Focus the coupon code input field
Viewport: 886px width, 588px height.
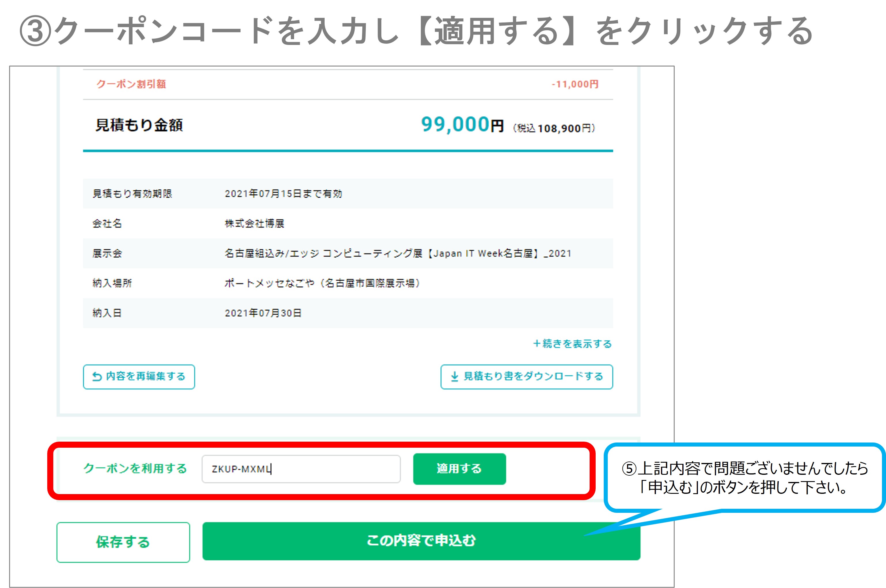(x=301, y=469)
